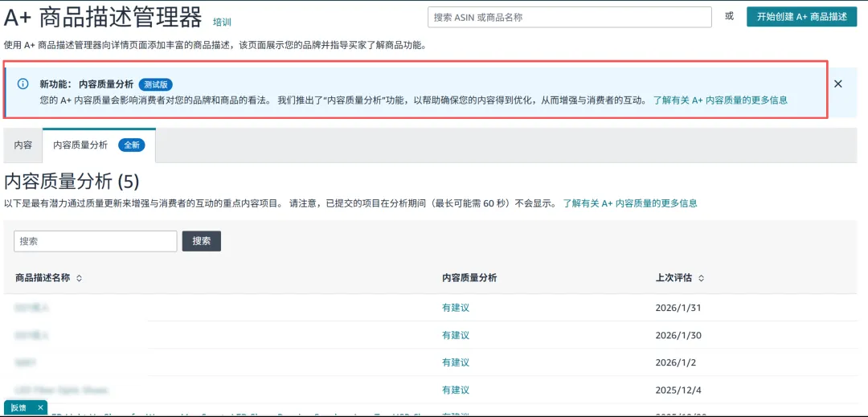
Task: Open the product description name in 2025/12/4 row
Action: (x=61, y=390)
